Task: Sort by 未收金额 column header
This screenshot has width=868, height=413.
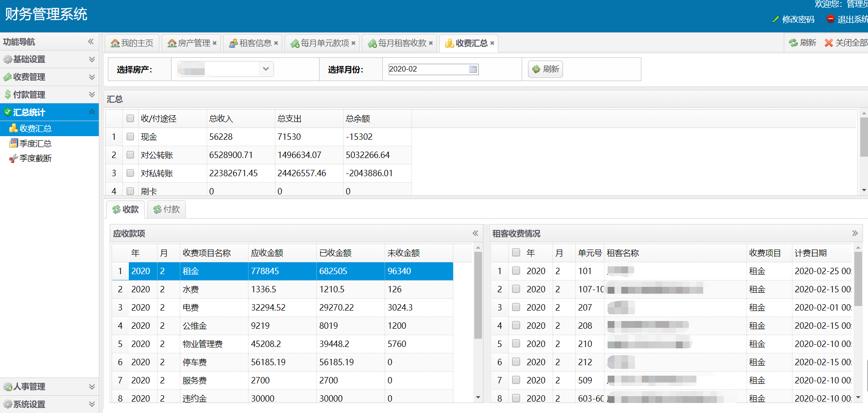Action: [x=419, y=253]
